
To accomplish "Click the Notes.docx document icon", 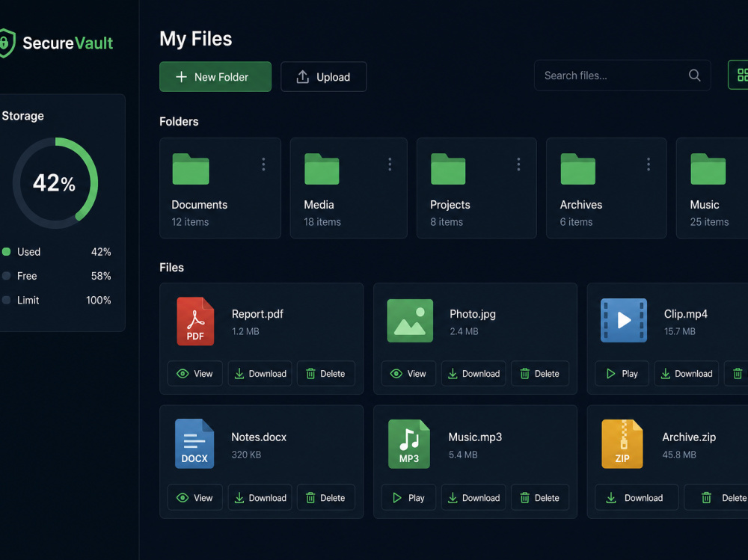I will (x=194, y=443).
